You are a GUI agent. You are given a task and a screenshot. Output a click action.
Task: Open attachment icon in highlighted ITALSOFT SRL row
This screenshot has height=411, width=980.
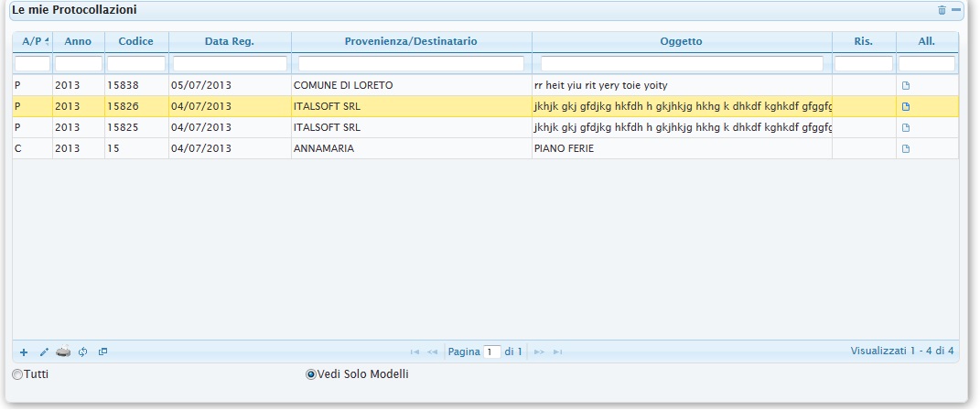[x=906, y=106]
